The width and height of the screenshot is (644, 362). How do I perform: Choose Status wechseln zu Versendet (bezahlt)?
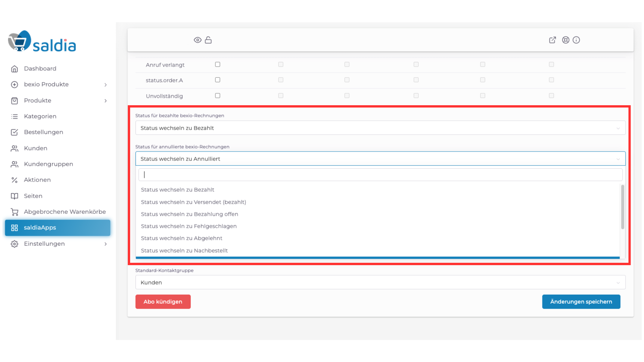(x=378, y=202)
